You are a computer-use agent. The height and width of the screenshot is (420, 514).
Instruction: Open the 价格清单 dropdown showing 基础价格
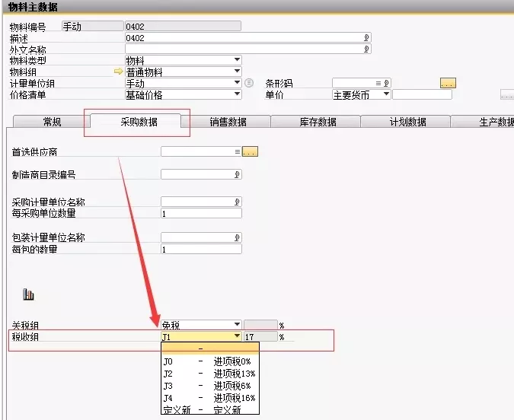coord(238,94)
